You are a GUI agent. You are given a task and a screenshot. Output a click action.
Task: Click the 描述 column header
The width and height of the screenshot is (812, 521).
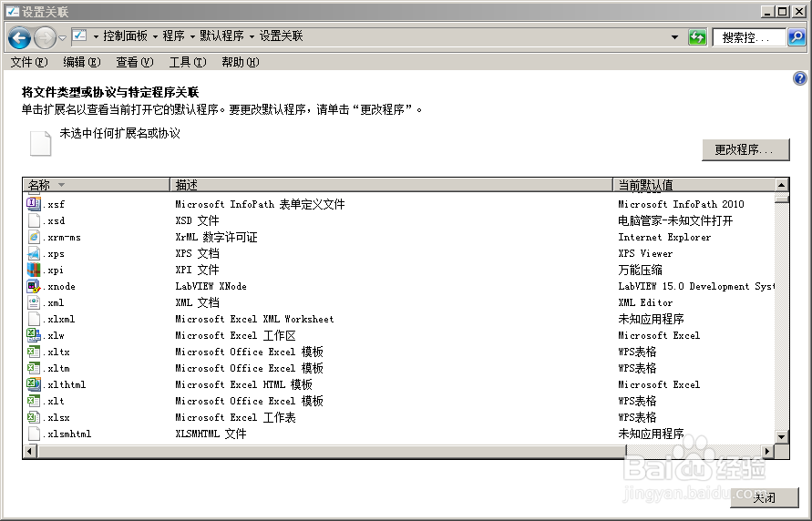pos(392,185)
